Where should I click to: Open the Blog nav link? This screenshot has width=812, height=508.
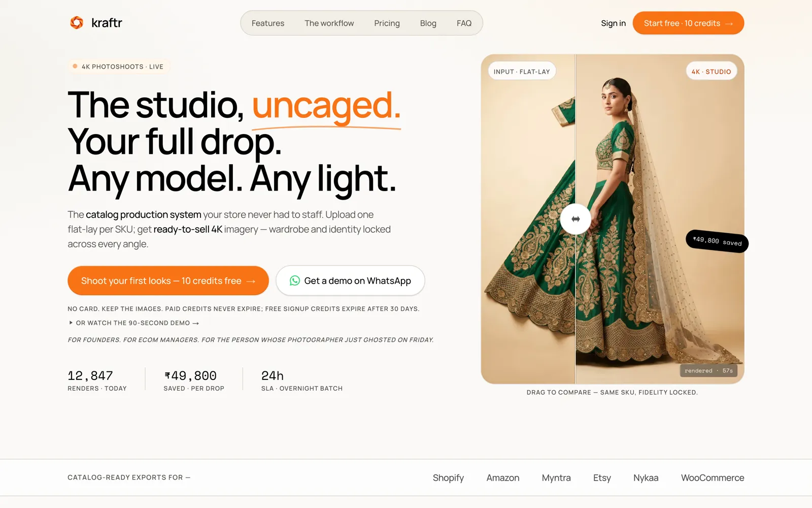(428, 23)
